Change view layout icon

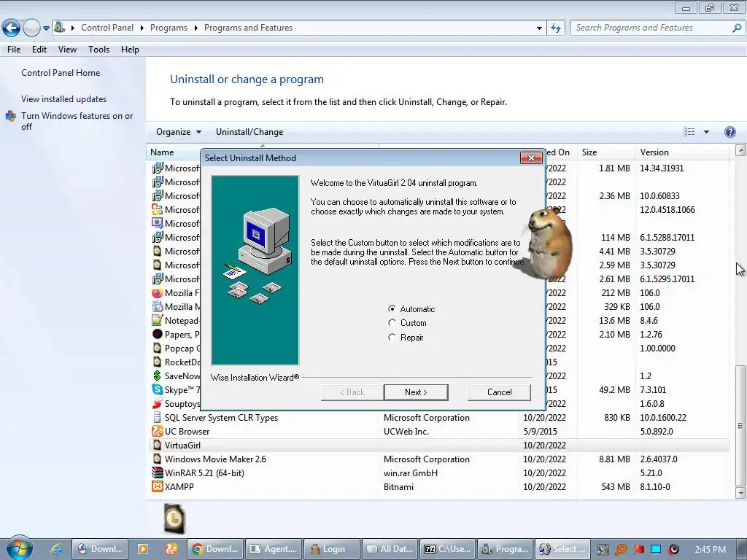[x=689, y=132]
